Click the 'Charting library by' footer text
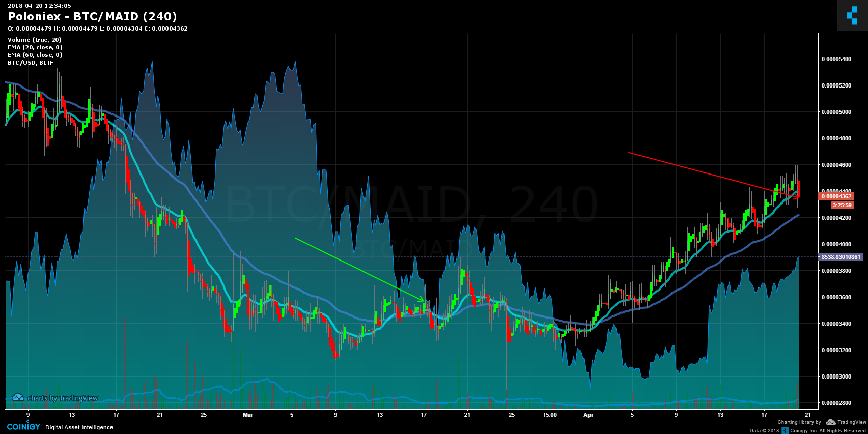The image size is (868, 434). (x=799, y=422)
